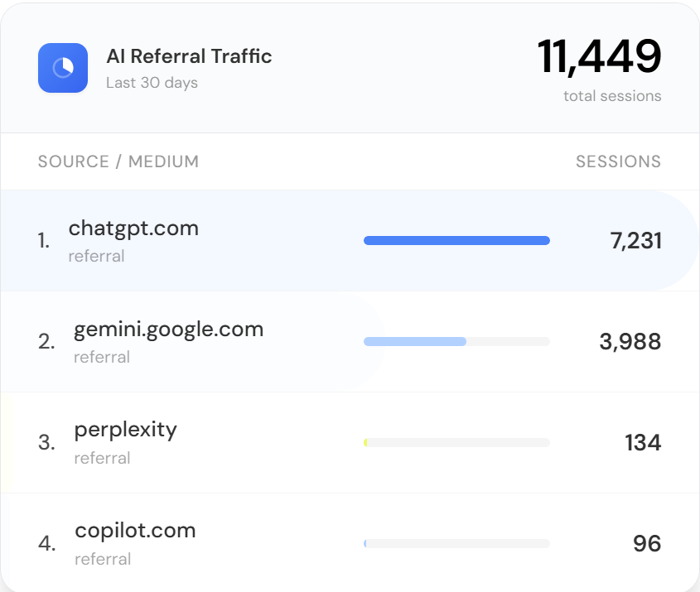Click the 11,449 total sessions number
The image size is (700, 592).
(599, 57)
